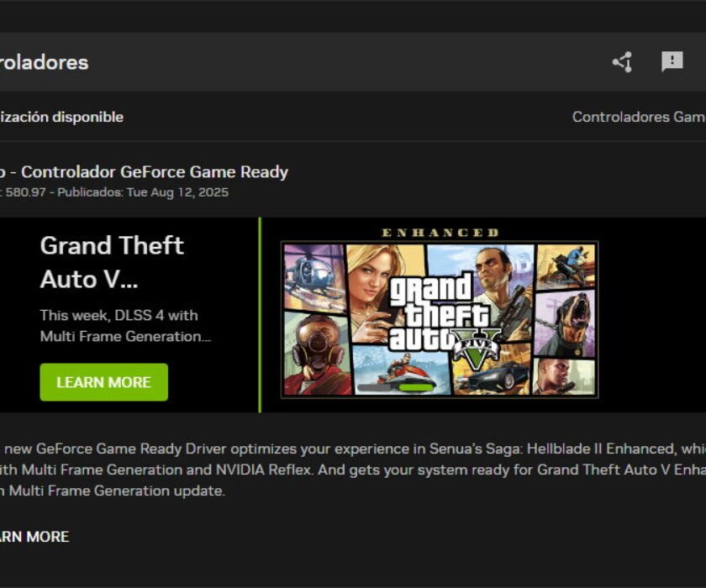706x588 pixels.
Task: Click the share icon in header
Action: pyautogui.click(x=622, y=62)
